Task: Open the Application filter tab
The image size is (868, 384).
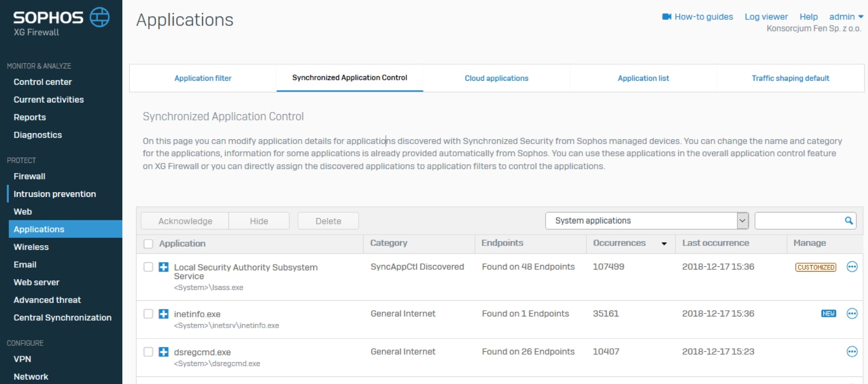Action: (203, 78)
